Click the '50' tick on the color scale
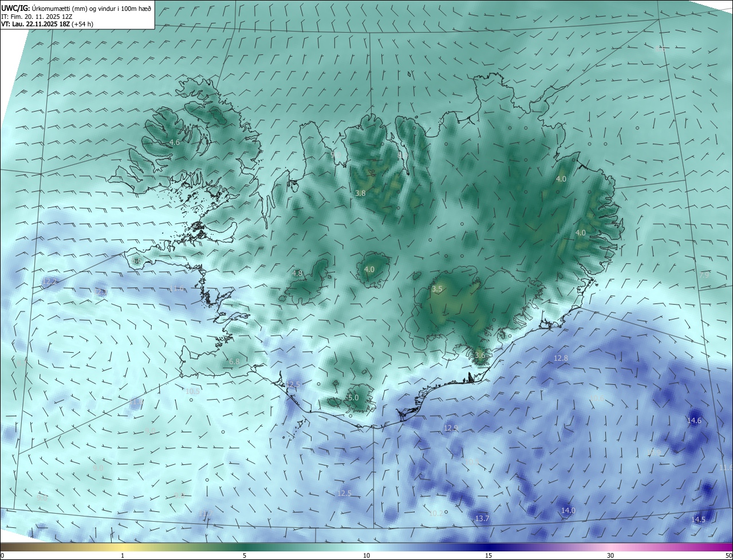Image resolution: width=733 pixels, height=560 pixels. [729, 555]
